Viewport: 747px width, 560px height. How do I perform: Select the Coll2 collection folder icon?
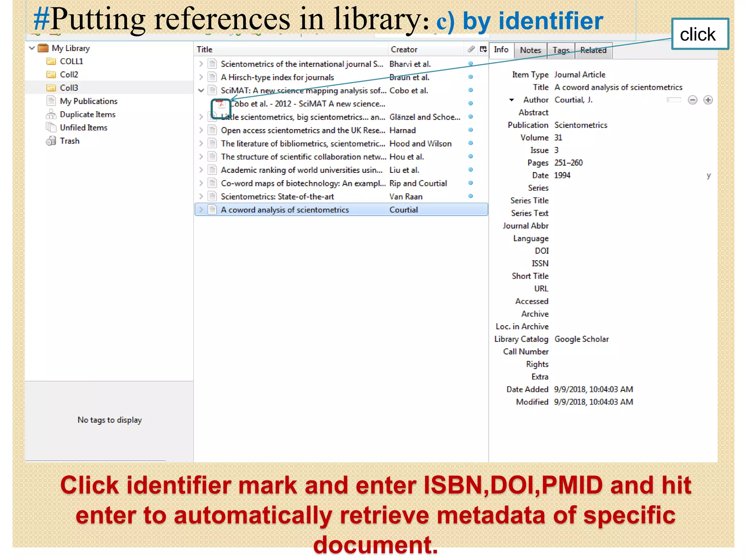click(51, 74)
